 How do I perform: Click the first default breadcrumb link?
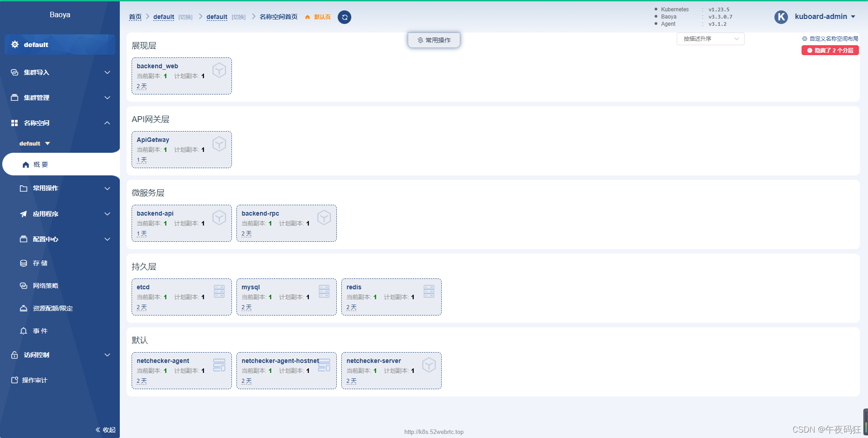pyautogui.click(x=164, y=17)
